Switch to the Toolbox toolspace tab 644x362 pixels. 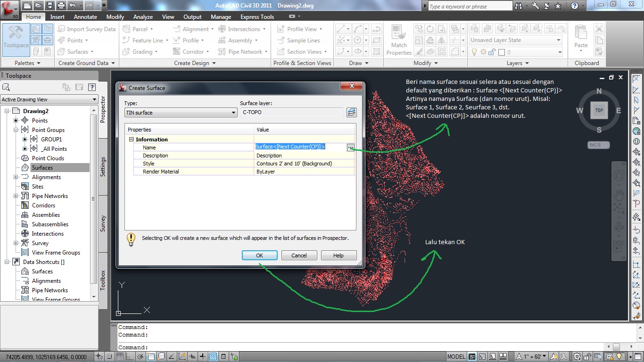(103, 280)
